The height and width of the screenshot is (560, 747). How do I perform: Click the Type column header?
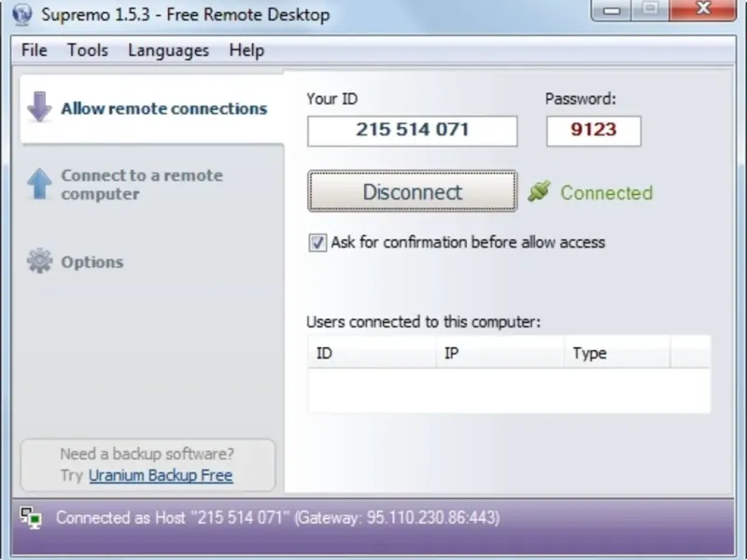coord(617,353)
